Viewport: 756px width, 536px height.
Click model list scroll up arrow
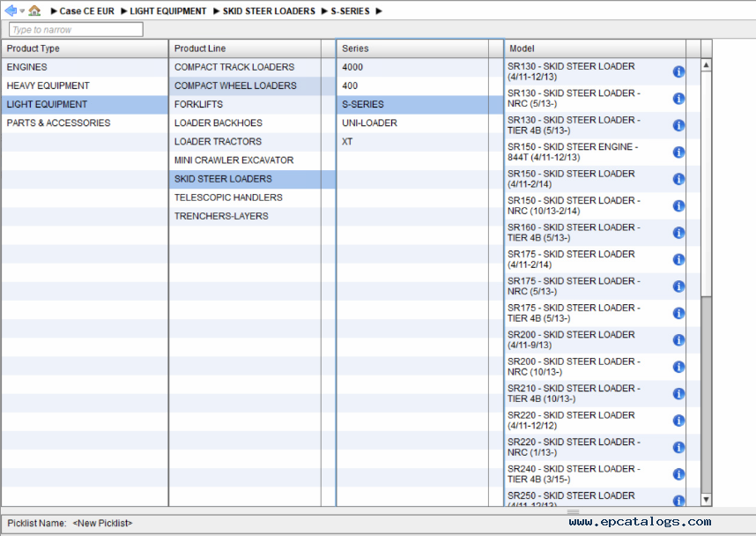pyautogui.click(x=706, y=64)
